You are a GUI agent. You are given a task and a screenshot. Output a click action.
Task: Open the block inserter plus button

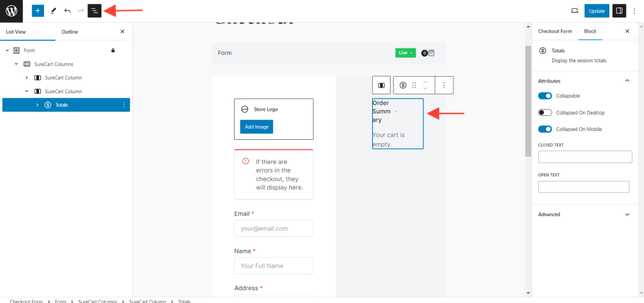[38, 11]
